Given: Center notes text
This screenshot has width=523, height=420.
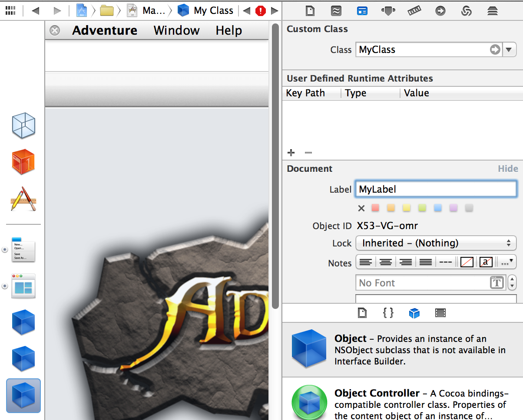Looking at the screenshot, I should click(x=386, y=262).
